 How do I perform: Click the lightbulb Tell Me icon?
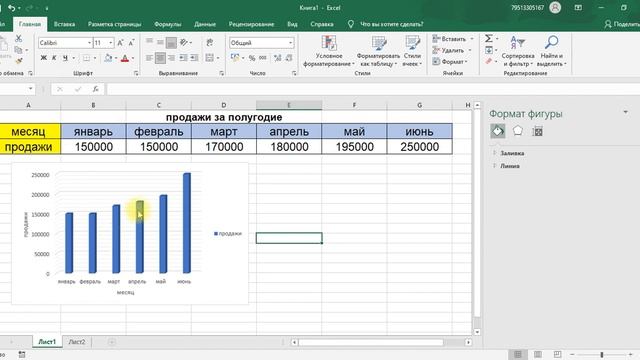[x=351, y=24]
